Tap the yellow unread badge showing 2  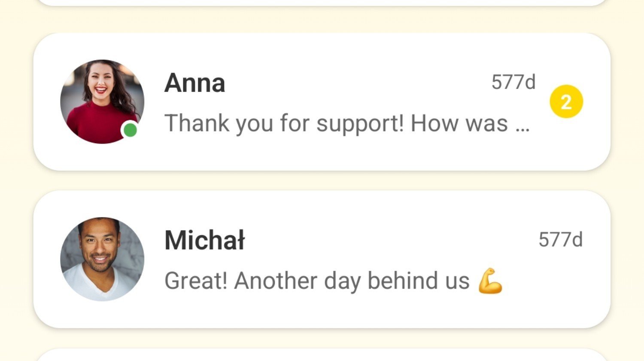(x=566, y=102)
